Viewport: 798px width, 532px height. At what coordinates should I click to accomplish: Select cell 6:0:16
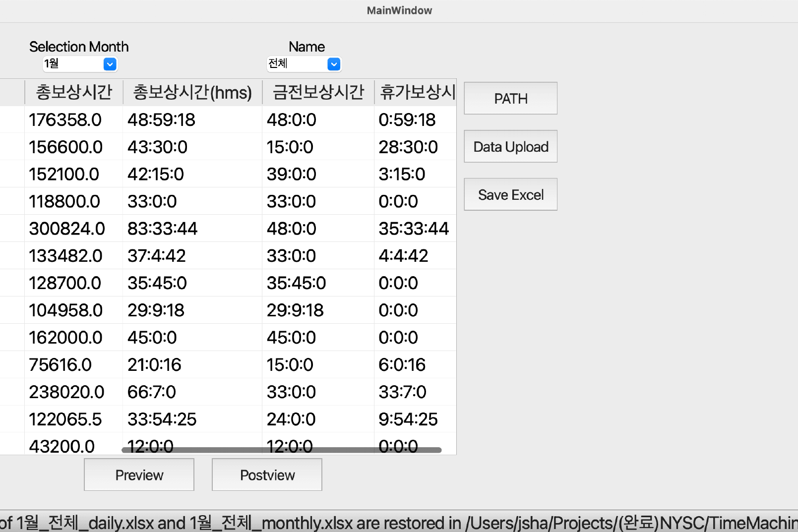[x=416, y=365]
